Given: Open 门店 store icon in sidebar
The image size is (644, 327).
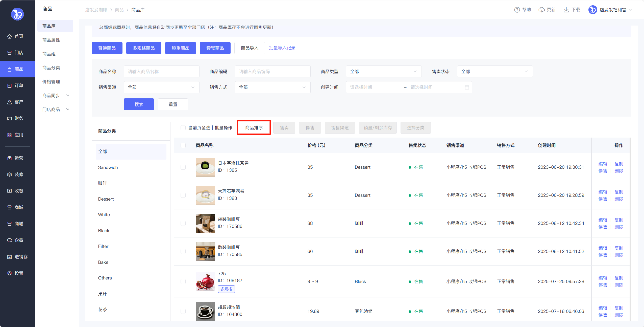Looking at the screenshot, I should pos(10,53).
